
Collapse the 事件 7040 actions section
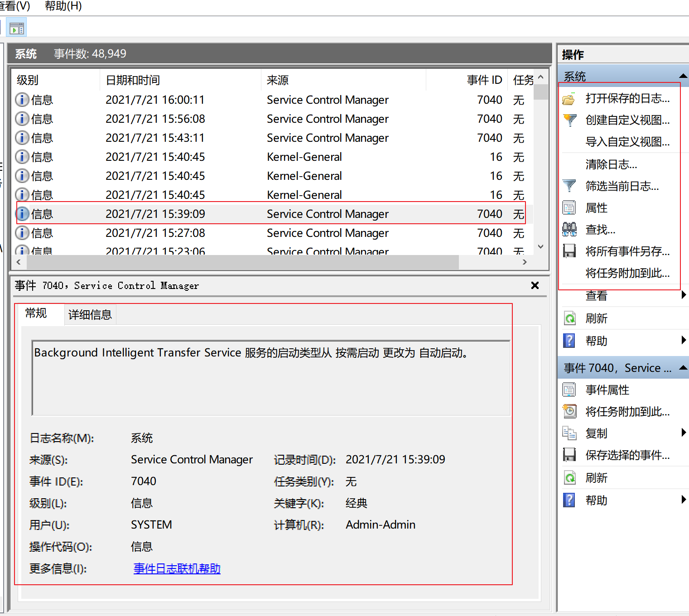(x=683, y=368)
